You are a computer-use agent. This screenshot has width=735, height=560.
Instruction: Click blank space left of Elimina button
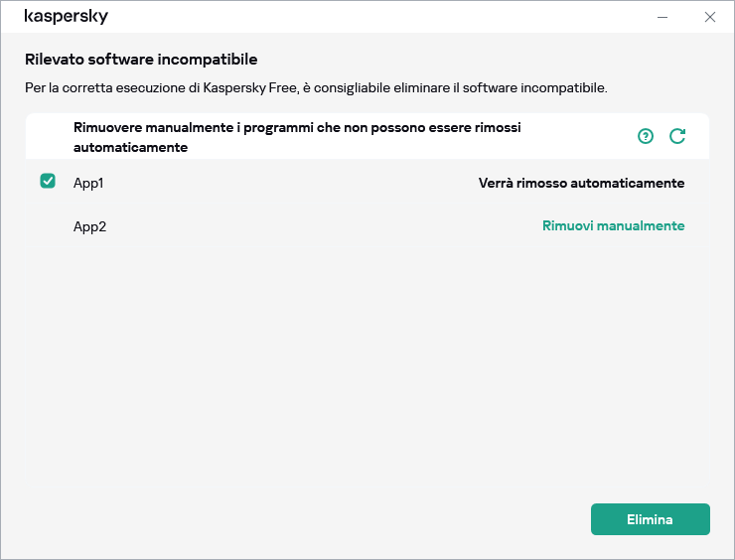pos(397,519)
